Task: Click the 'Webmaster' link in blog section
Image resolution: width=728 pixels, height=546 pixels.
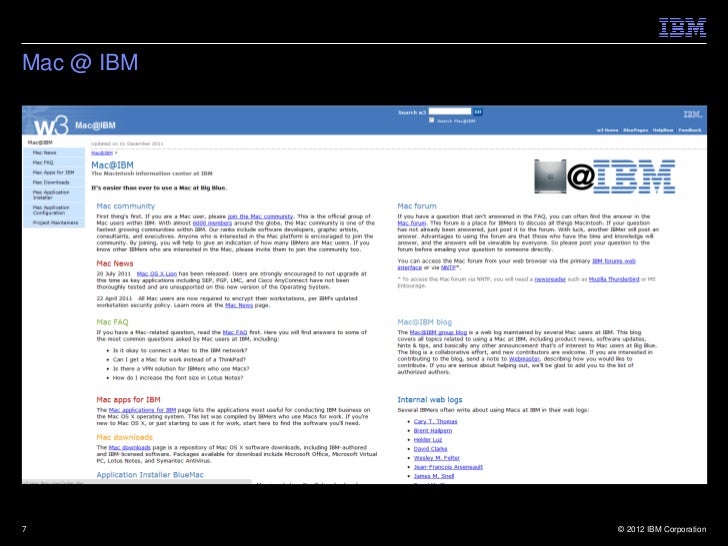Action: tap(524, 359)
